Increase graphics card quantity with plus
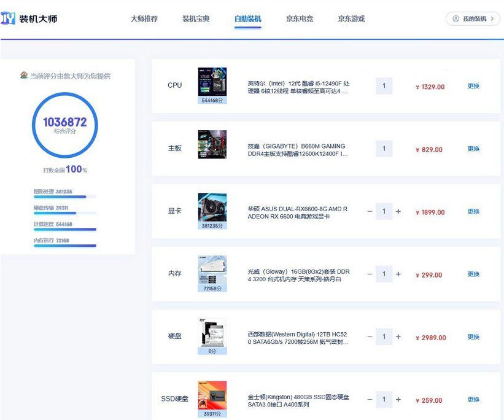504x420 pixels. [398, 212]
